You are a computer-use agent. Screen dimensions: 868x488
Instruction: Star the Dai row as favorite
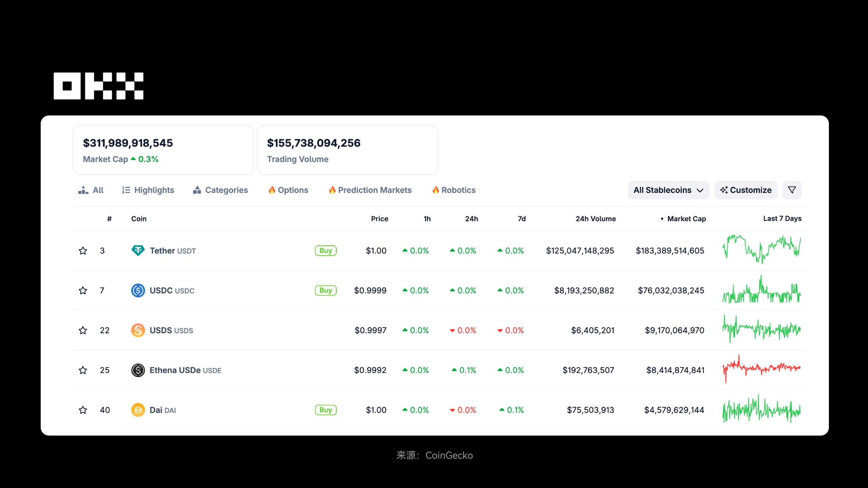coord(83,410)
